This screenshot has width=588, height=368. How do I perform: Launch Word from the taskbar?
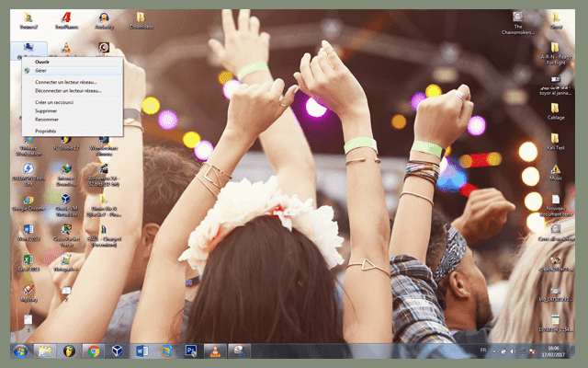142,351
